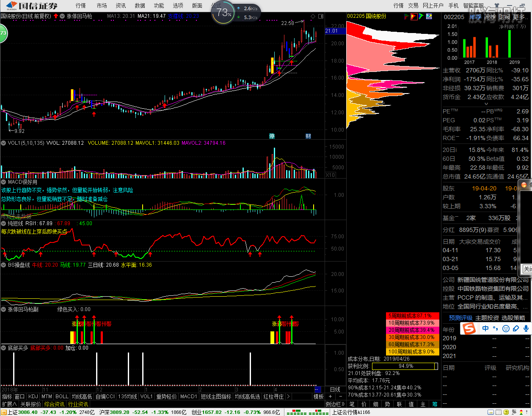Click the diamond icon above price chart
The height and width of the screenshot is (416, 532).
tap(313, 16)
